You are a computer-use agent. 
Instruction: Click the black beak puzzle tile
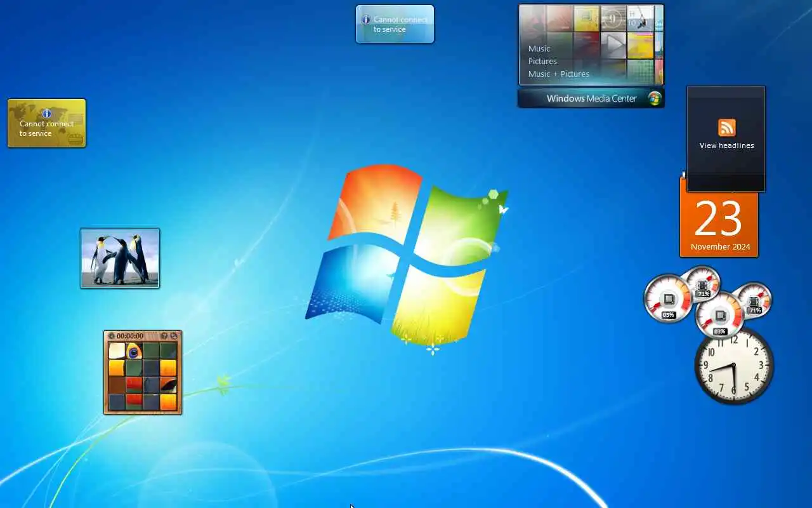(168, 385)
